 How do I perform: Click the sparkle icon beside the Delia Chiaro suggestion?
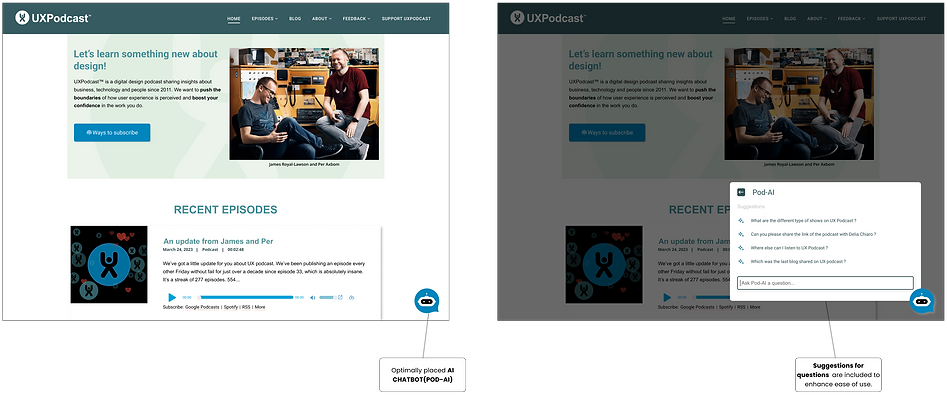[741, 234]
